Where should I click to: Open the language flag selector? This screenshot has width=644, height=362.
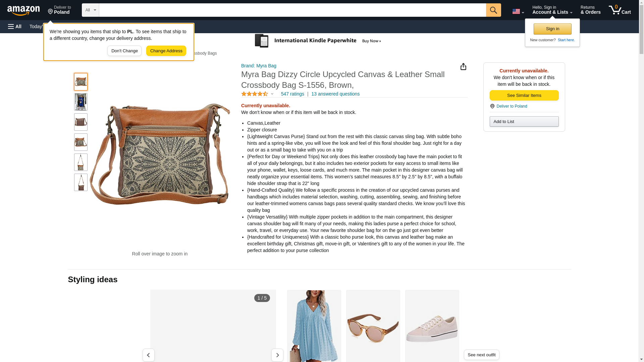(518, 11)
